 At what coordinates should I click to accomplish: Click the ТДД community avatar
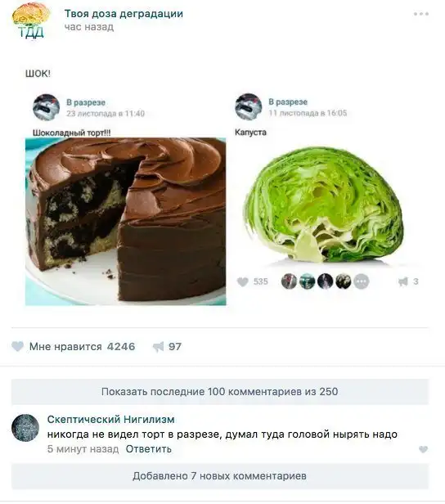31,21
